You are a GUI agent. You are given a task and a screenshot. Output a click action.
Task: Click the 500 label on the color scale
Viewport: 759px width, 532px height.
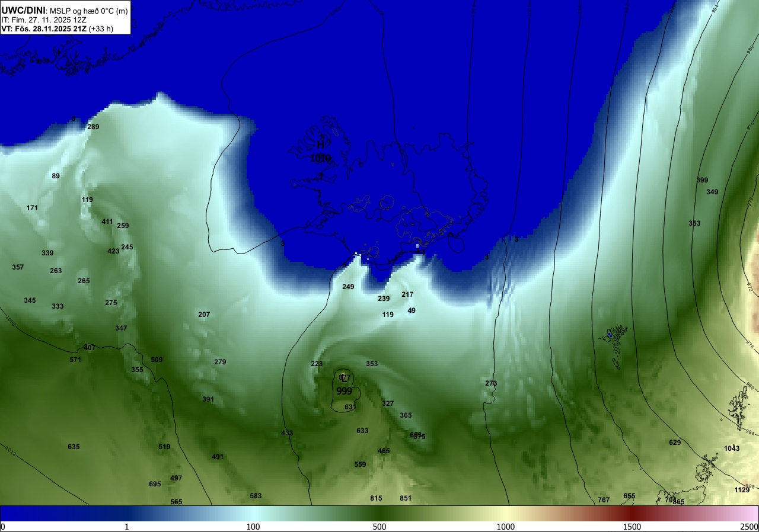pos(379,527)
